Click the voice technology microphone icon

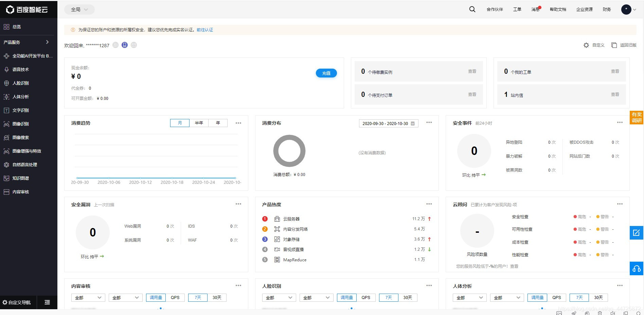pyautogui.click(x=6, y=69)
